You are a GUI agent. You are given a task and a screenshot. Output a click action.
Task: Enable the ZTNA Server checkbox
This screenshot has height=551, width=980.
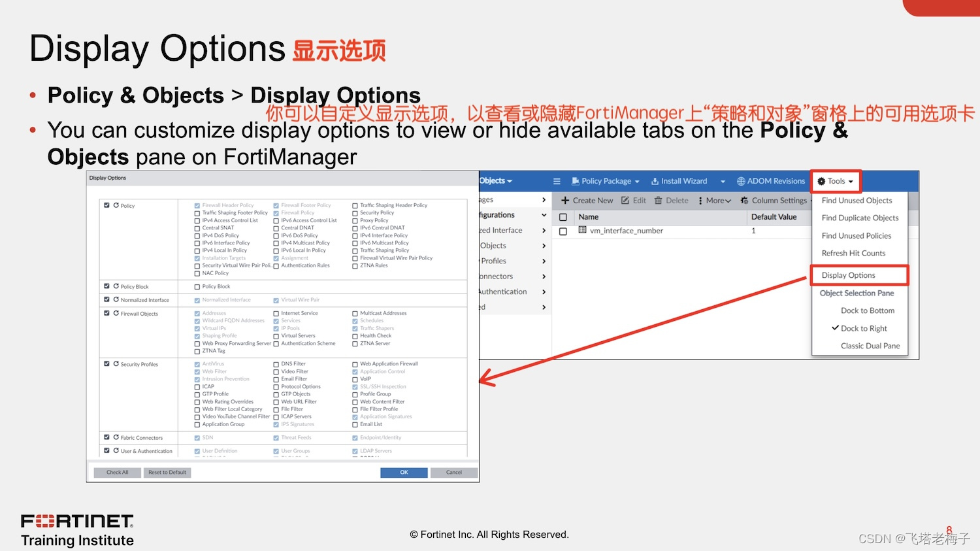[355, 344]
